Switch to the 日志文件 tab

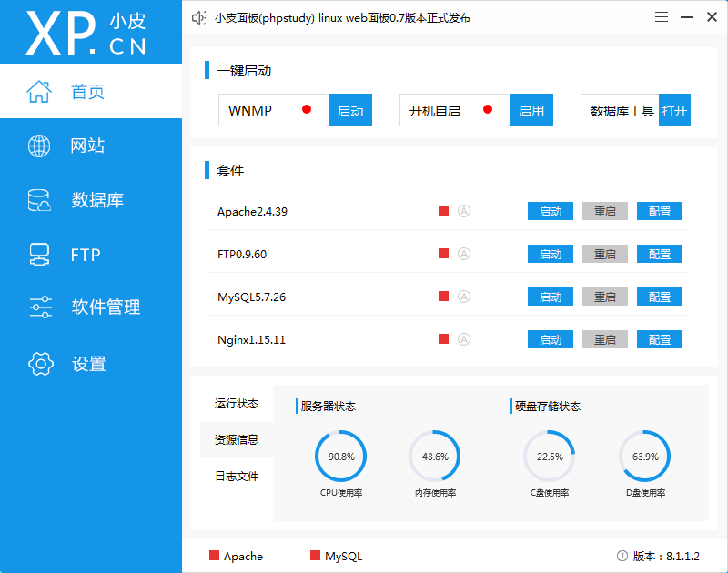pos(236,476)
